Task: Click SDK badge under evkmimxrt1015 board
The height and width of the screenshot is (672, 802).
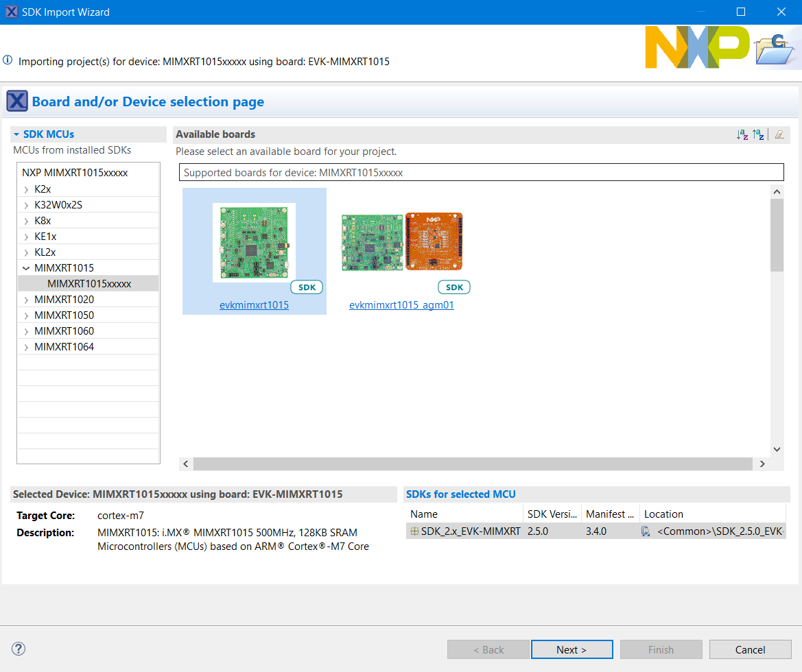Action: coord(307,287)
